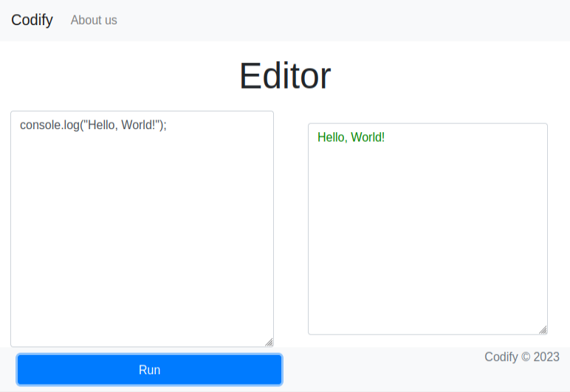
Task: Click the "World!" string in code editor
Action: click(x=139, y=125)
